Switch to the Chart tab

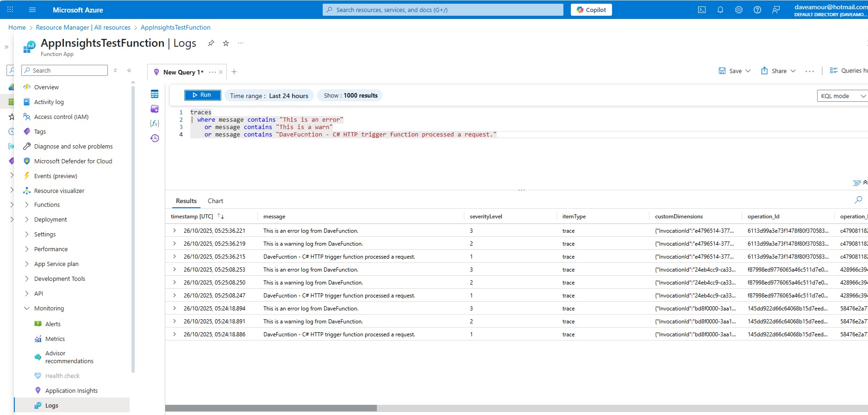click(215, 201)
